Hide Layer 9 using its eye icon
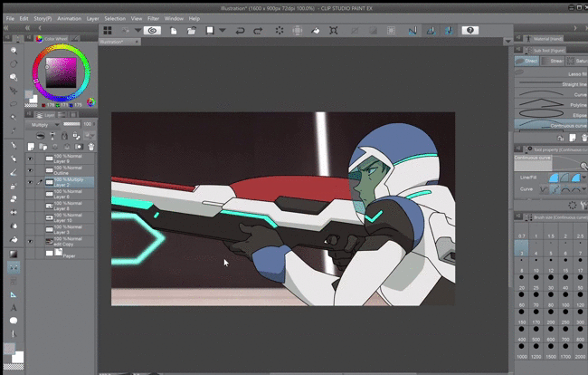The height and width of the screenshot is (375, 588). (x=30, y=159)
